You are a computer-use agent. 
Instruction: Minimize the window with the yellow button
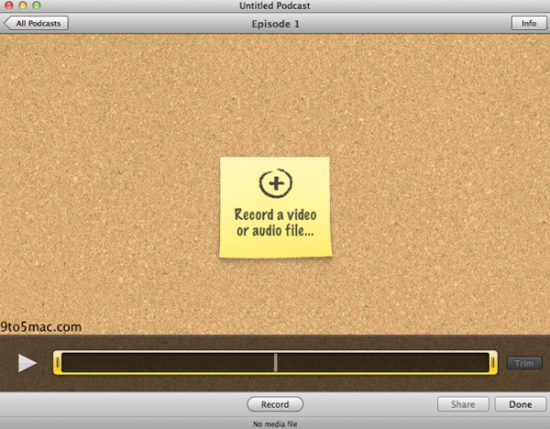[x=23, y=5]
